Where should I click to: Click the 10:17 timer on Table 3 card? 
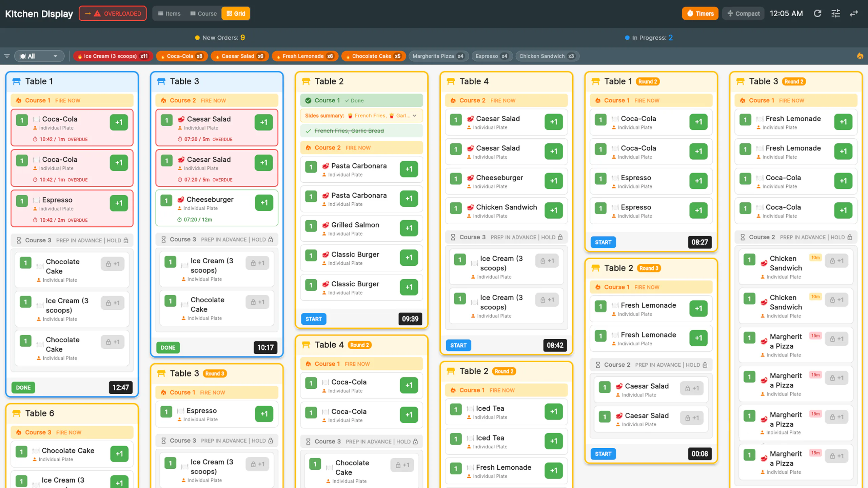tap(265, 347)
